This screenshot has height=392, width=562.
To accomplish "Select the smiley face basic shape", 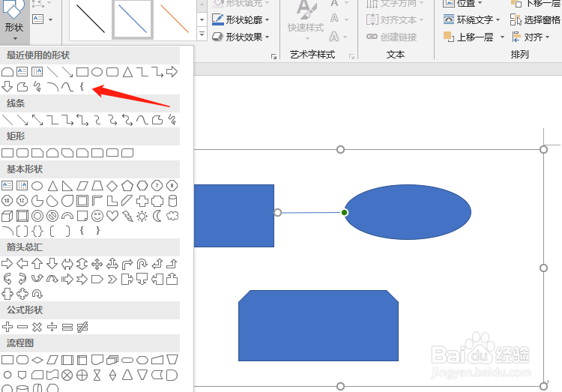I will 97,216.
